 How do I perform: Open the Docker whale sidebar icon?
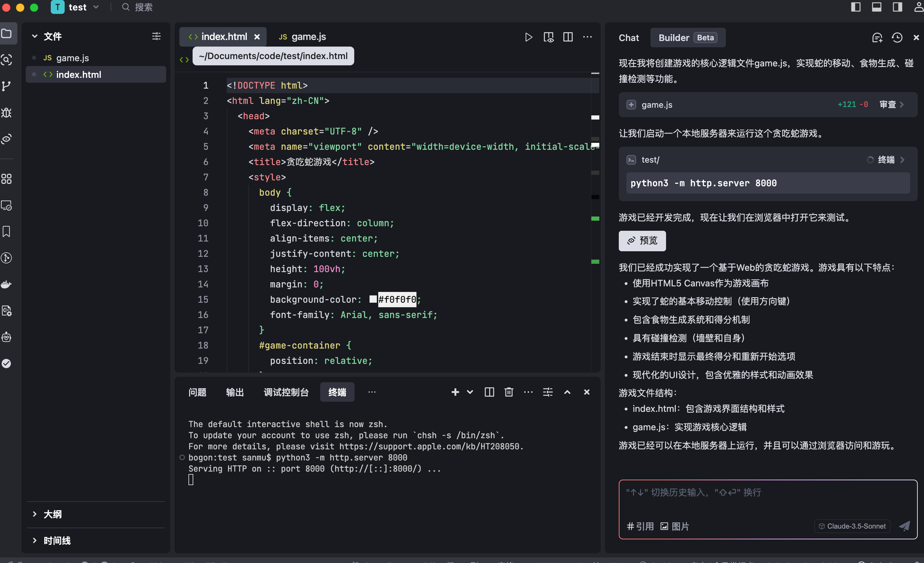(x=6, y=284)
